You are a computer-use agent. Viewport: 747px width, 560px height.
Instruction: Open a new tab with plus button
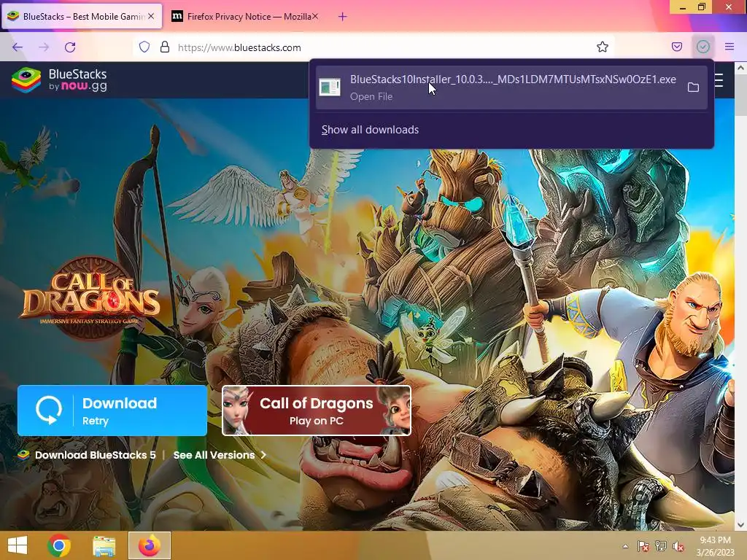[343, 17]
